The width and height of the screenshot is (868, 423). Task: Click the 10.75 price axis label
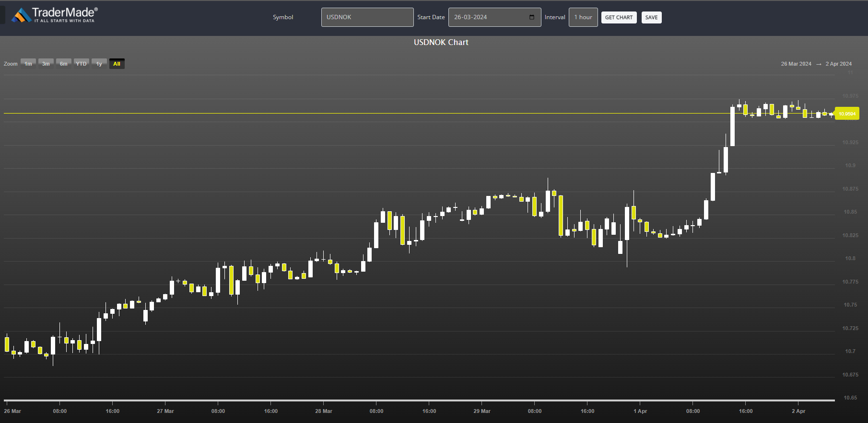(851, 305)
